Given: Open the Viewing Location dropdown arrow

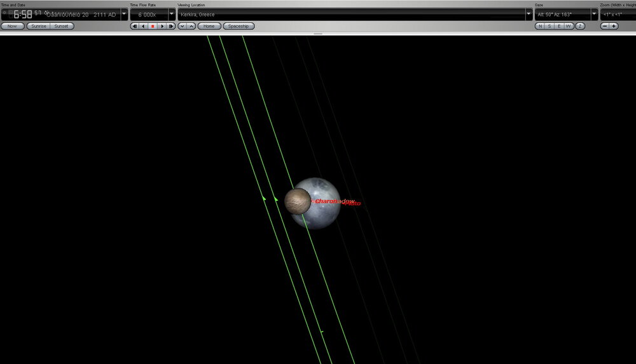Looking at the screenshot, I should [529, 14].
